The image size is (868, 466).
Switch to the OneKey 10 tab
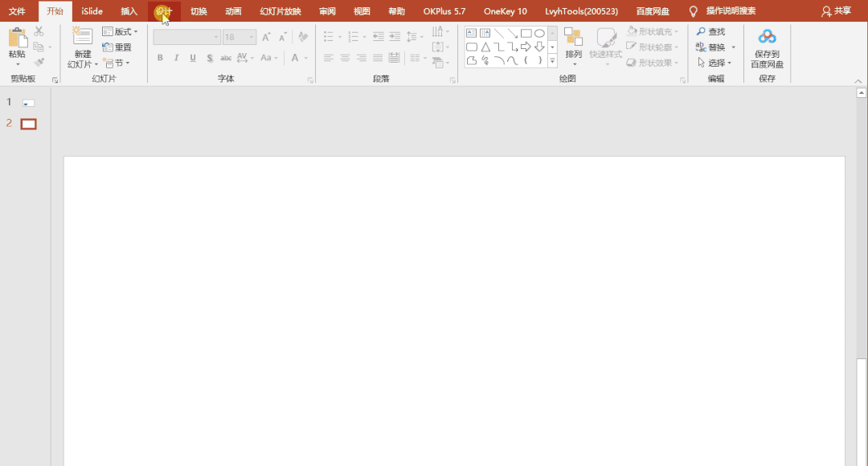[x=506, y=11]
